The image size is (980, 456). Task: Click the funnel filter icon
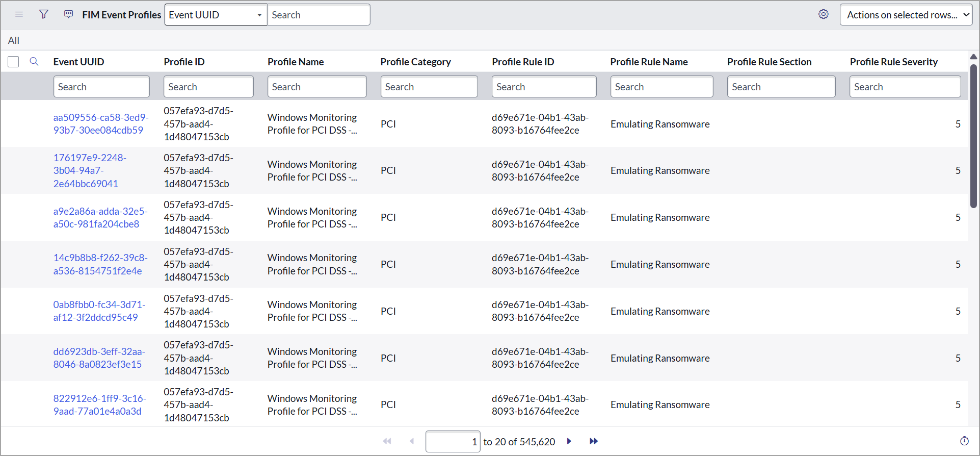(x=44, y=14)
